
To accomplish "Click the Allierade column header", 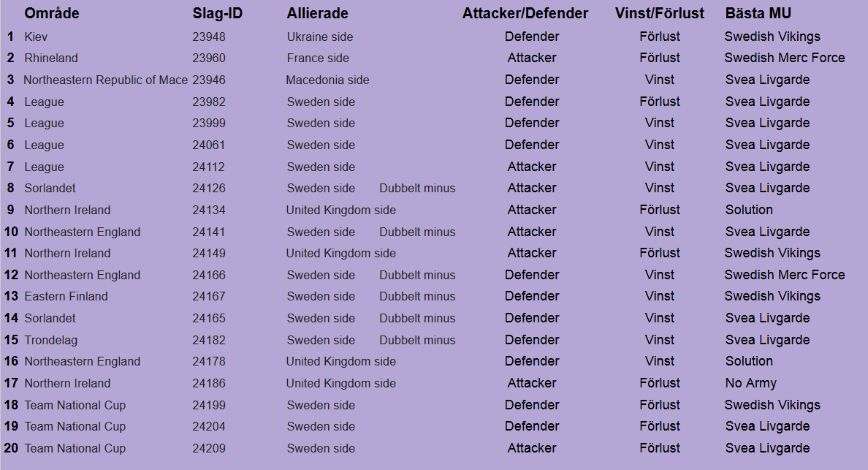I will 317,14.
